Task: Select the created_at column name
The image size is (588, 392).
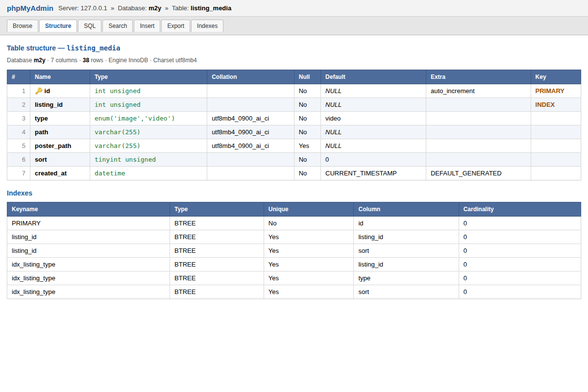Action: click(50, 173)
